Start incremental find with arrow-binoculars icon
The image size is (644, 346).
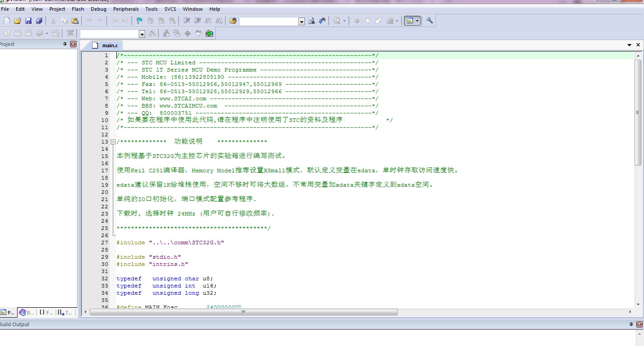[x=322, y=21]
